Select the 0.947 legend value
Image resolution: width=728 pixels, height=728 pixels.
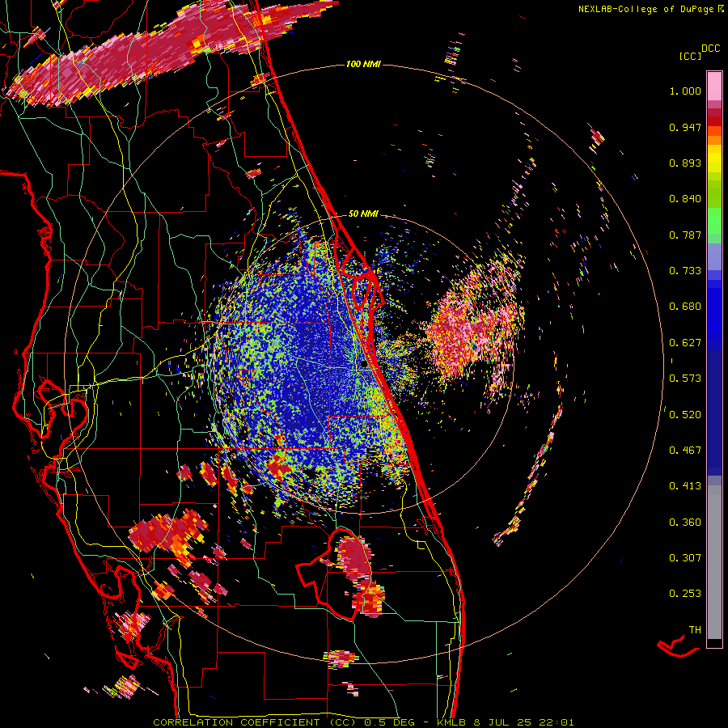(685, 127)
